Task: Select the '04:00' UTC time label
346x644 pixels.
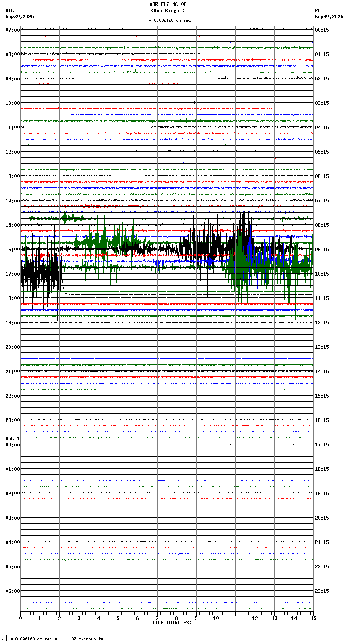Action: pyautogui.click(x=13, y=542)
